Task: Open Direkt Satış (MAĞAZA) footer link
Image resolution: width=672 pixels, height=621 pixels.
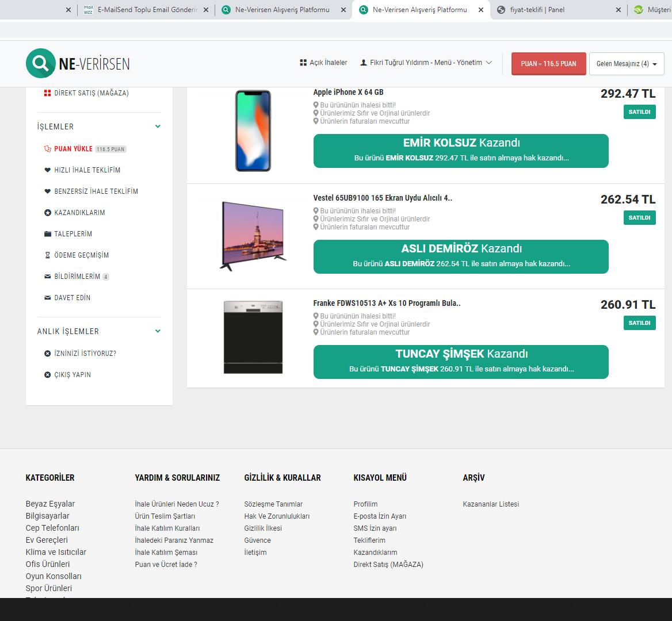Action: (x=388, y=565)
